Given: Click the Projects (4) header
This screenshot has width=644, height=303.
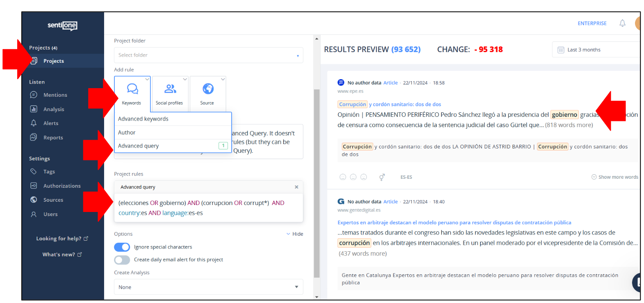Looking at the screenshot, I should pyautogui.click(x=43, y=48).
